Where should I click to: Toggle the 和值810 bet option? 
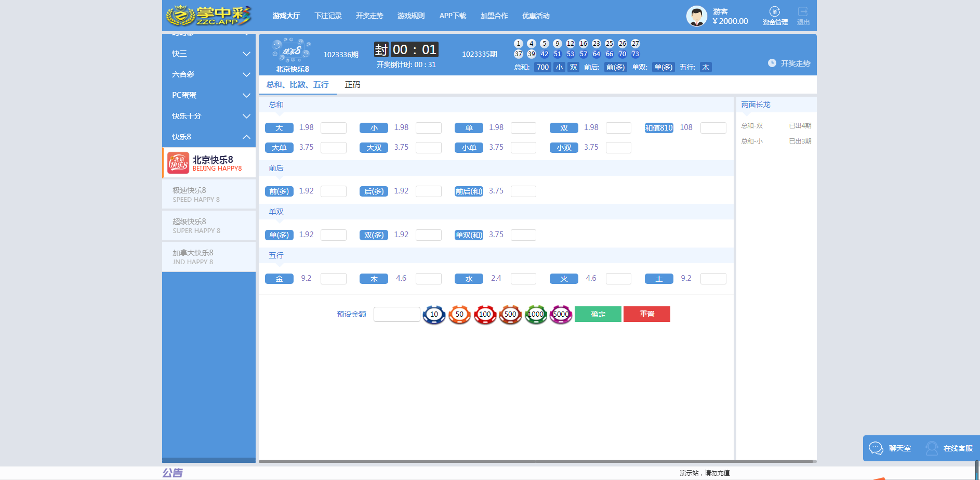coord(659,128)
